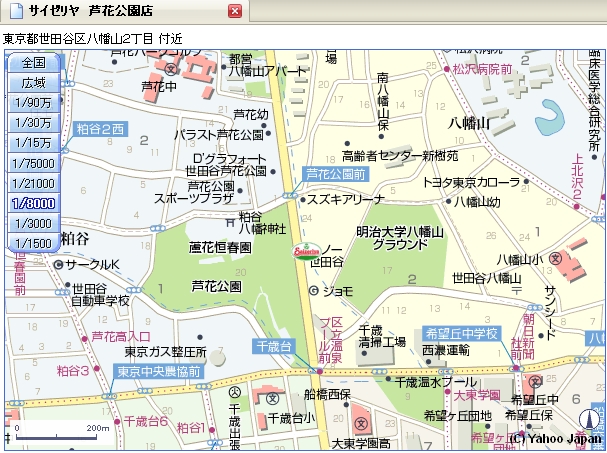
Task: Click the 希望ヶ丘団地 label
Action: point(458,415)
